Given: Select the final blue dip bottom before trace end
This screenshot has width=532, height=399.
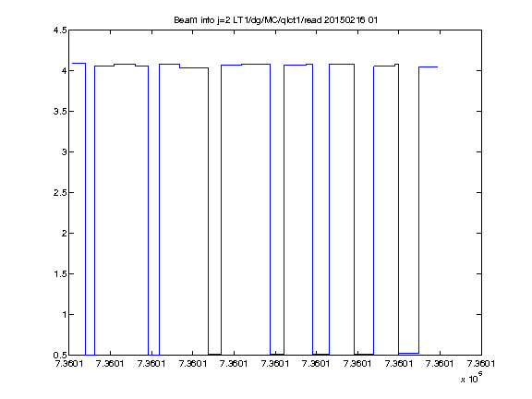Looking at the screenshot, I should [408, 353].
